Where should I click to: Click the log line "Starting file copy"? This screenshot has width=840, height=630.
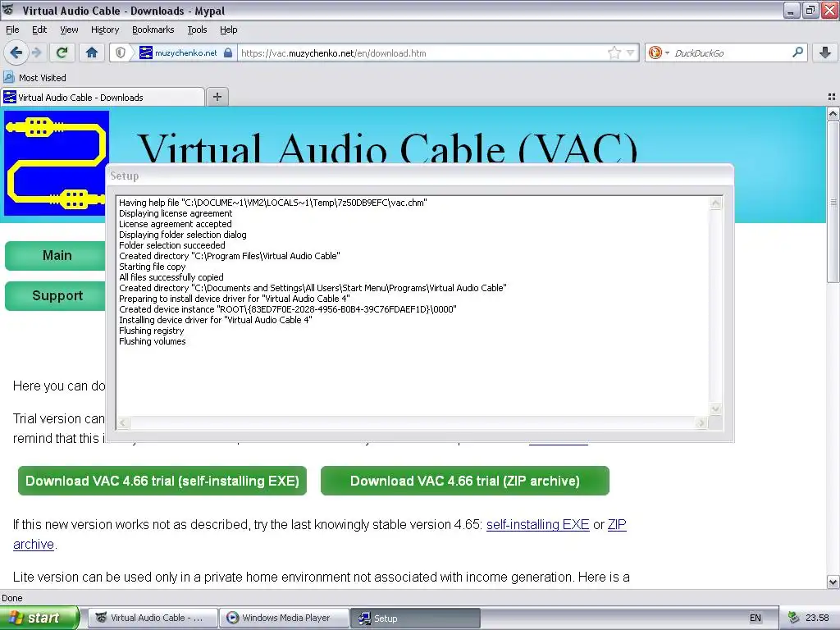(x=152, y=267)
